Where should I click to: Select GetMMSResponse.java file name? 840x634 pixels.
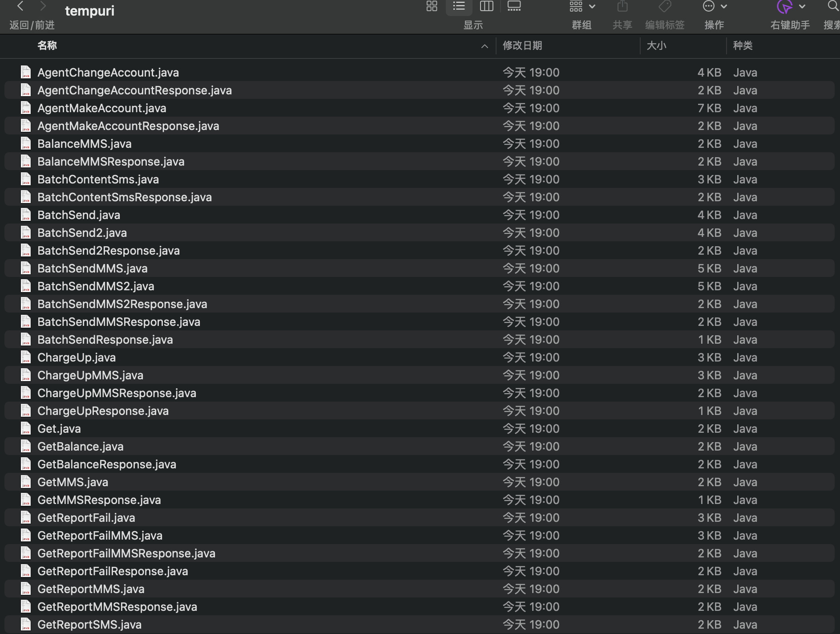(x=99, y=500)
